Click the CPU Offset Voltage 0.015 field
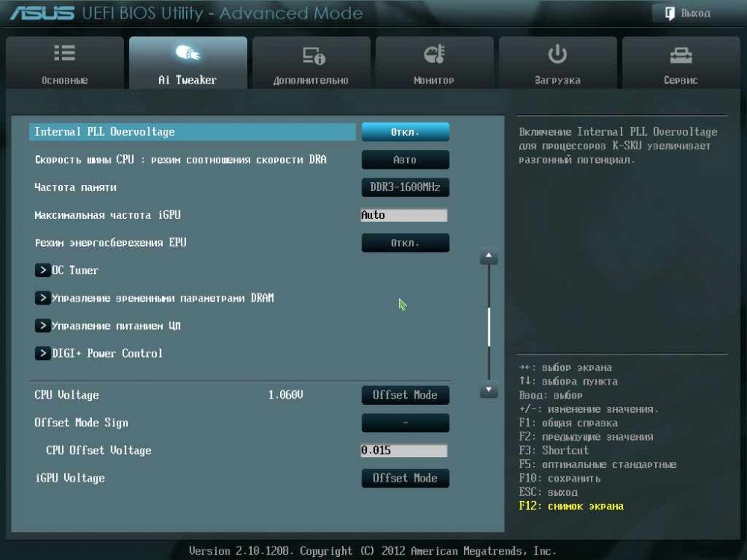The image size is (747, 560). click(404, 450)
